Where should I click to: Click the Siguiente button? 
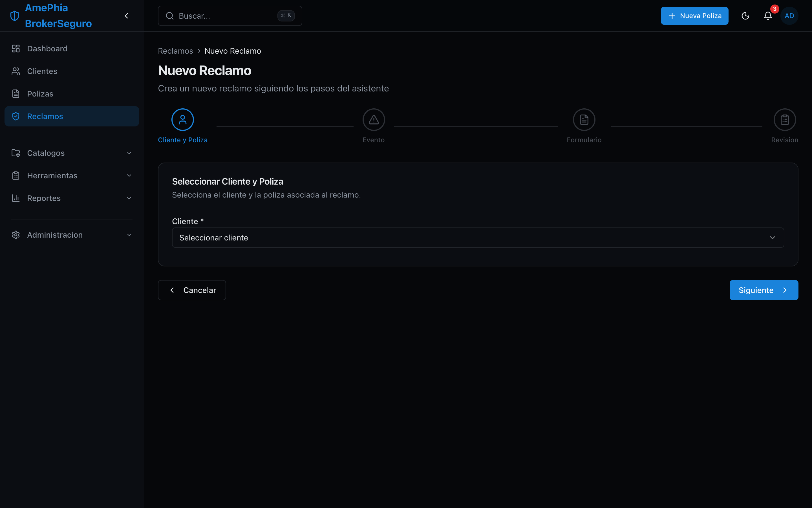(x=764, y=290)
